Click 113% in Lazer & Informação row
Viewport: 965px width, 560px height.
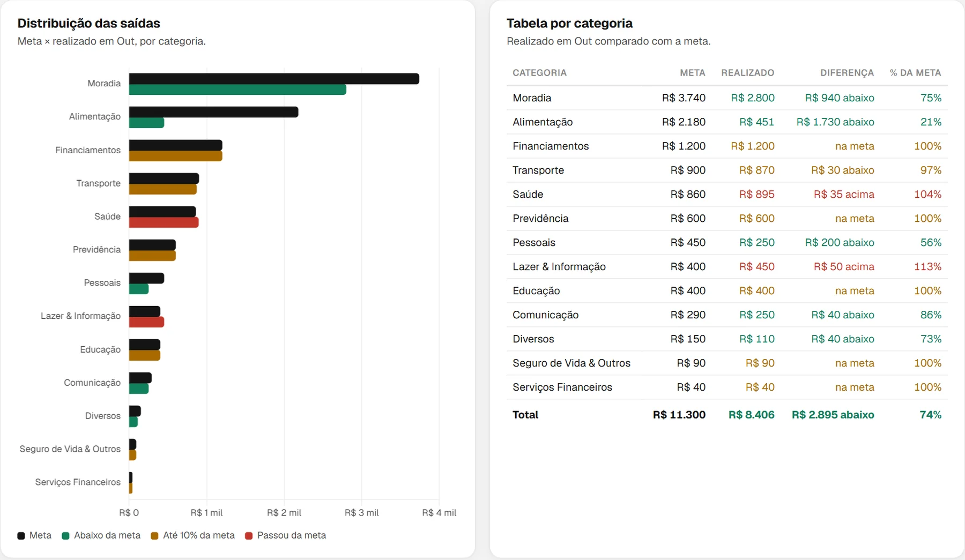click(928, 267)
